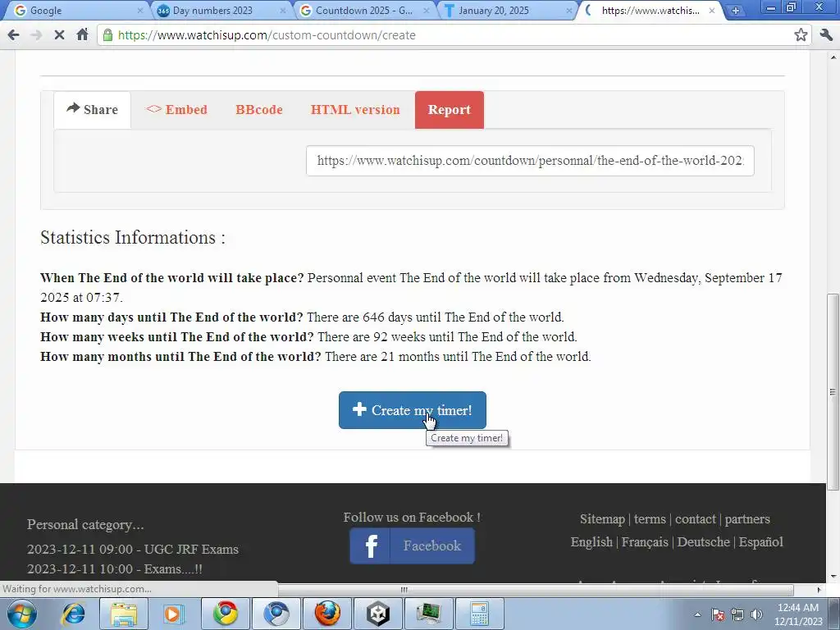Open Firefox taskbar icon

click(x=327, y=614)
